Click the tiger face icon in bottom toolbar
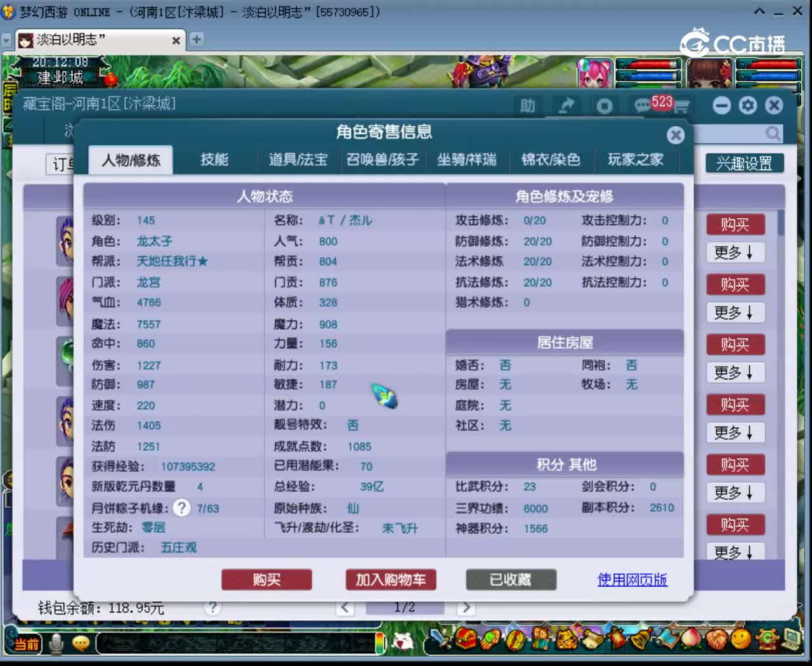The image size is (812, 666). click(x=566, y=639)
